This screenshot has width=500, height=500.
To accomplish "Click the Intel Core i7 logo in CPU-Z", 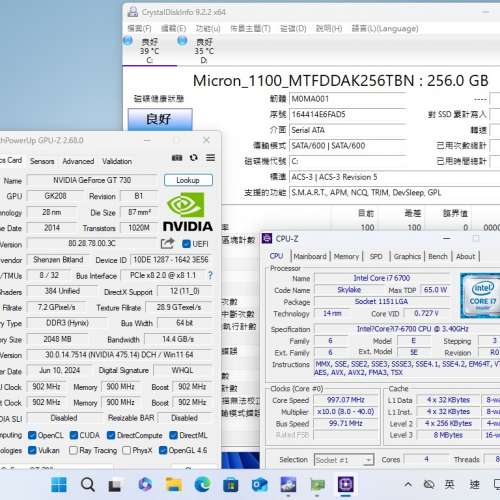I will pyautogui.click(x=480, y=295).
